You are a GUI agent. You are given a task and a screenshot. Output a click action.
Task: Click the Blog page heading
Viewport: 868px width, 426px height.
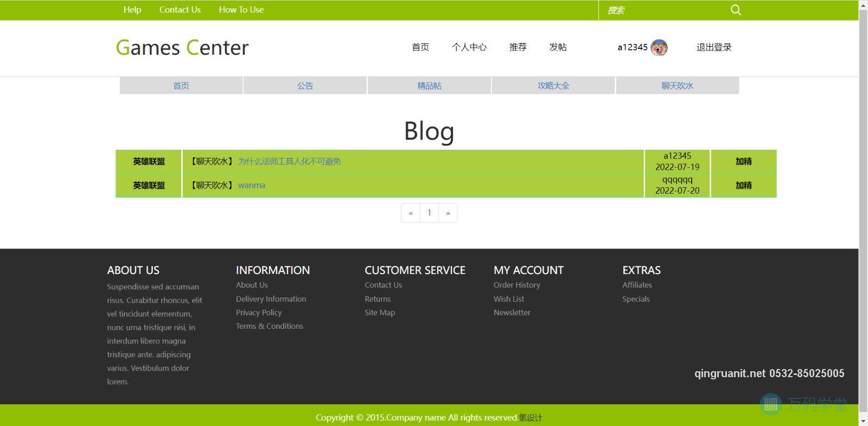(x=429, y=131)
